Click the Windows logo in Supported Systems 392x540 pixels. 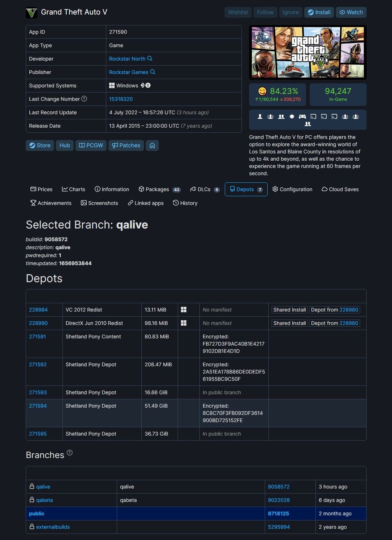pos(112,86)
